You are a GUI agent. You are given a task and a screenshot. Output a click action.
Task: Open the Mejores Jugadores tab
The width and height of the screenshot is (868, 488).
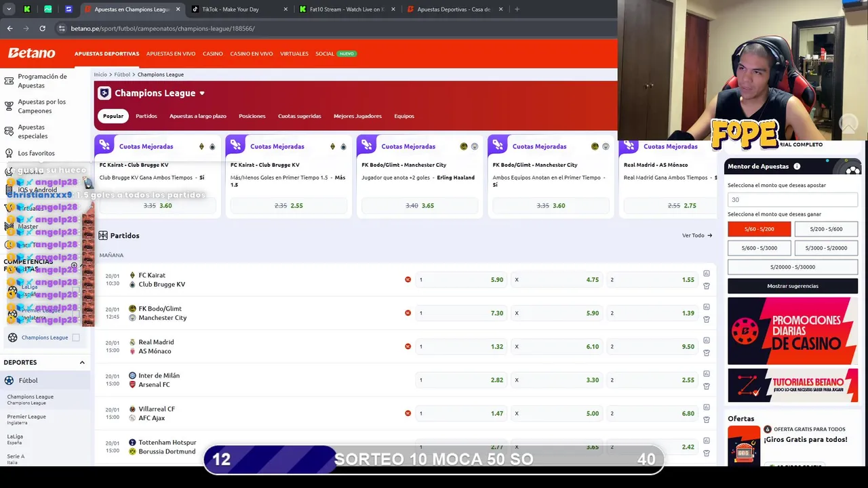(x=357, y=116)
